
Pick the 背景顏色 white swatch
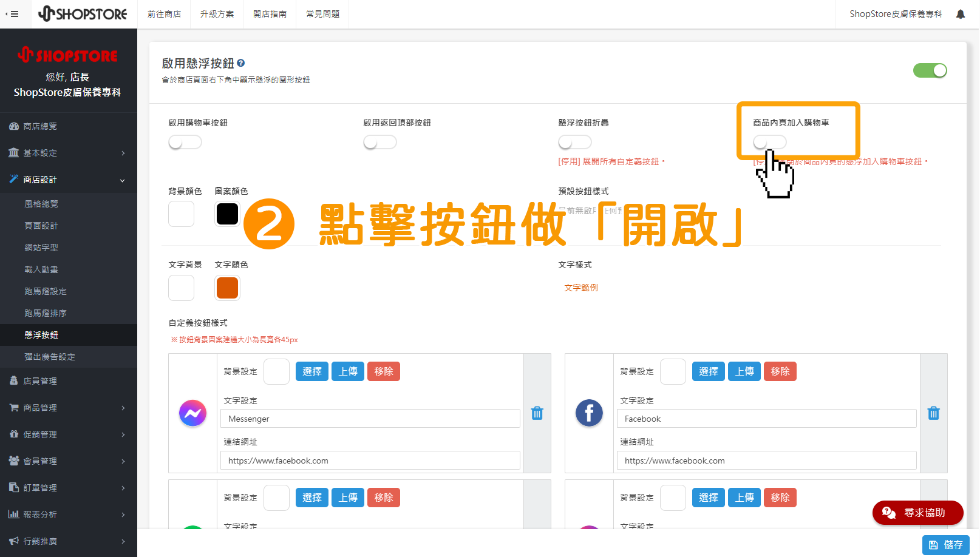coord(181,214)
